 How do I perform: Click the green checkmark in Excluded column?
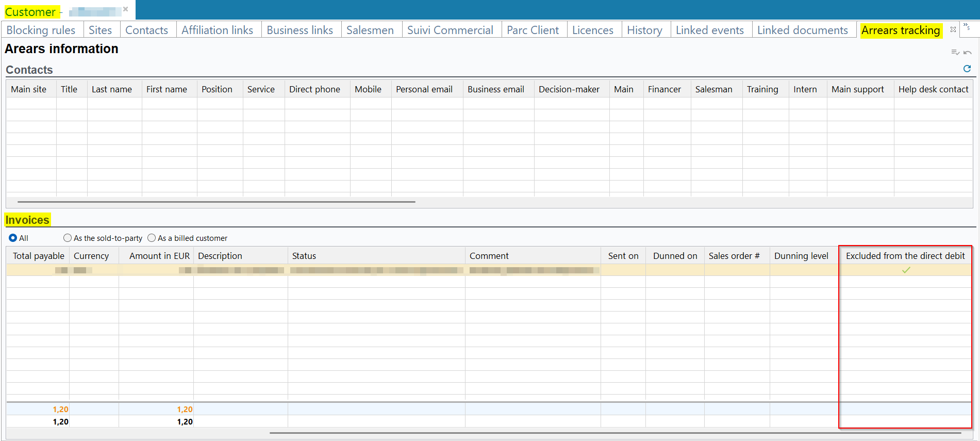click(906, 270)
